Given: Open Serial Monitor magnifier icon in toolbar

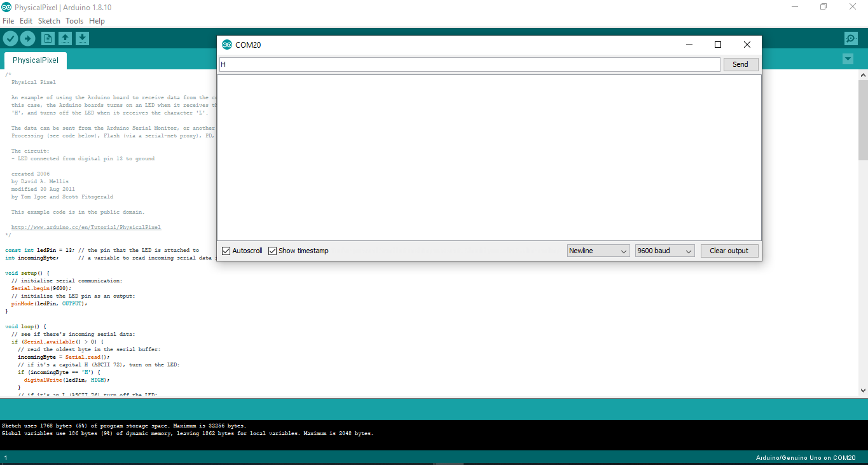Looking at the screenshot, I should 851,39.
